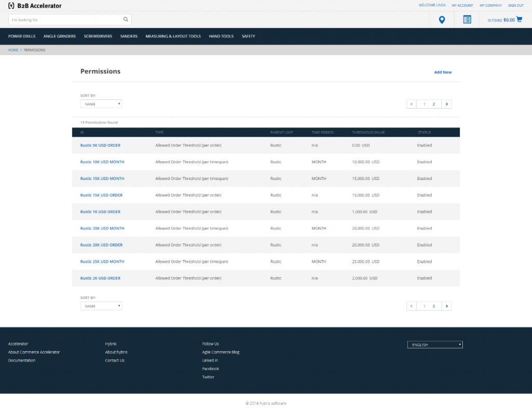
Task: Open About Commerce Accelerator footer link
Action: point(34,352)
